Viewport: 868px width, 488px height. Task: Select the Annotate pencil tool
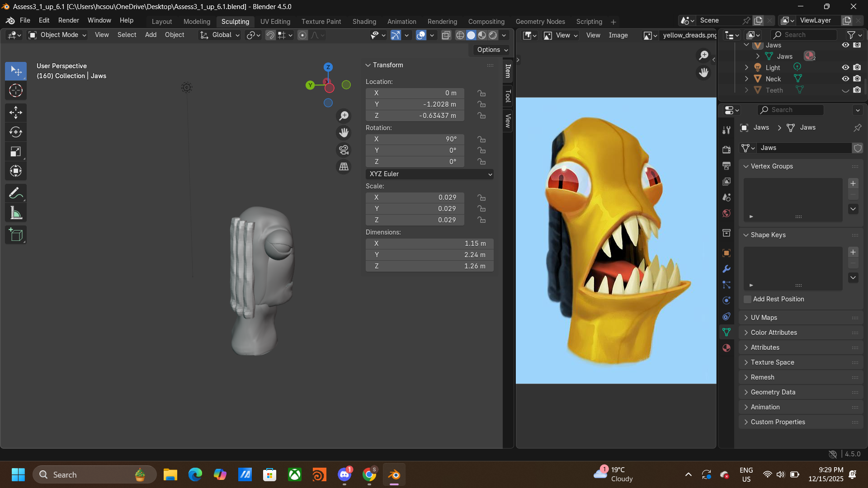16,193
